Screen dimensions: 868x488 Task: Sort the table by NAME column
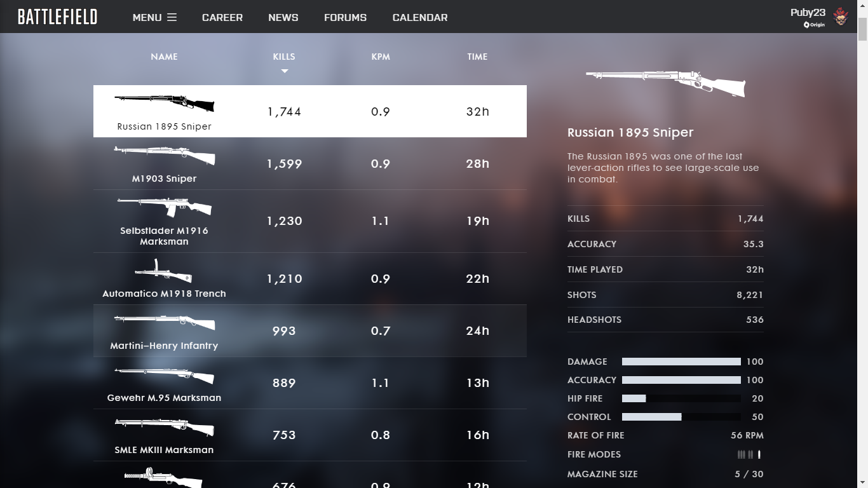tap(164, 57)
